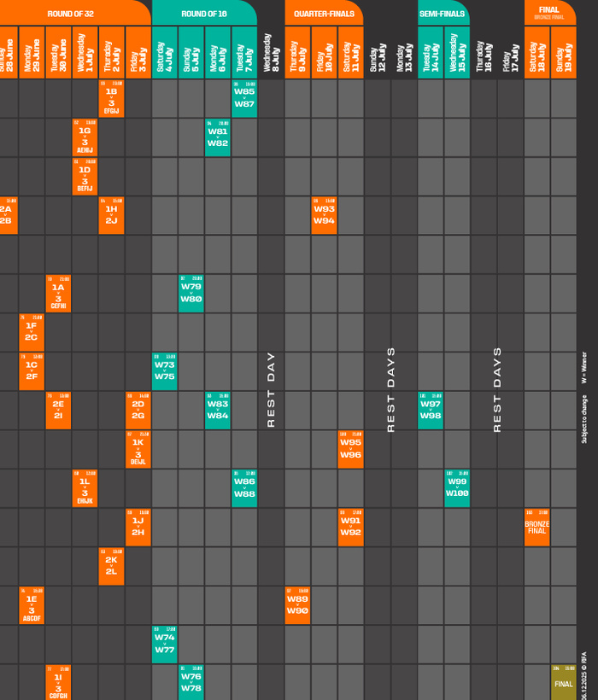Switch to the Quarter-Finals header tab
Image resolution: width=598 pixels, height=700 pixels.
coord(324,14)
